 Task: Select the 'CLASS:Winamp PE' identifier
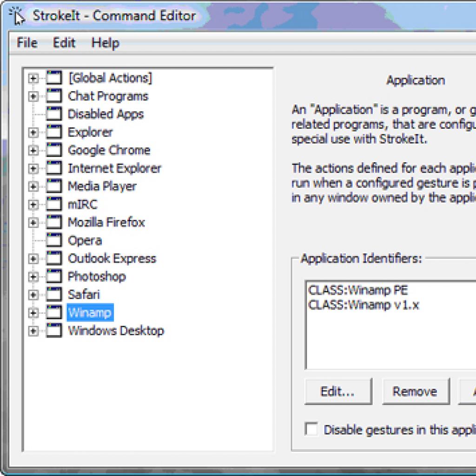coord(358,290)
